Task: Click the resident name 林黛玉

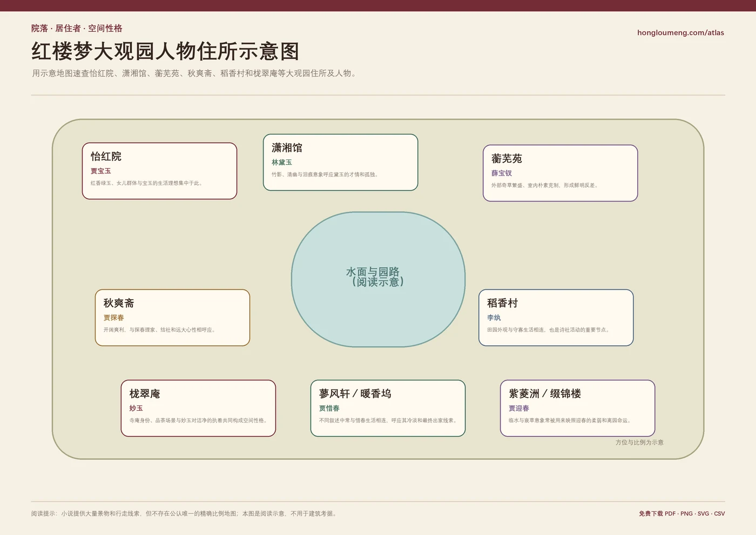Action: coord(282,162)
